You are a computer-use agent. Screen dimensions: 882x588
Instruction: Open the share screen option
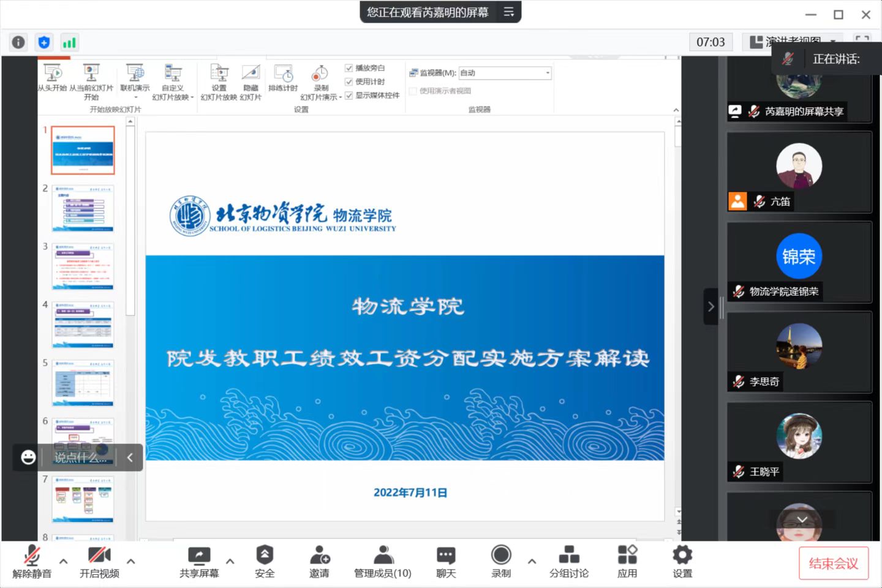click(x=199, y=562)
